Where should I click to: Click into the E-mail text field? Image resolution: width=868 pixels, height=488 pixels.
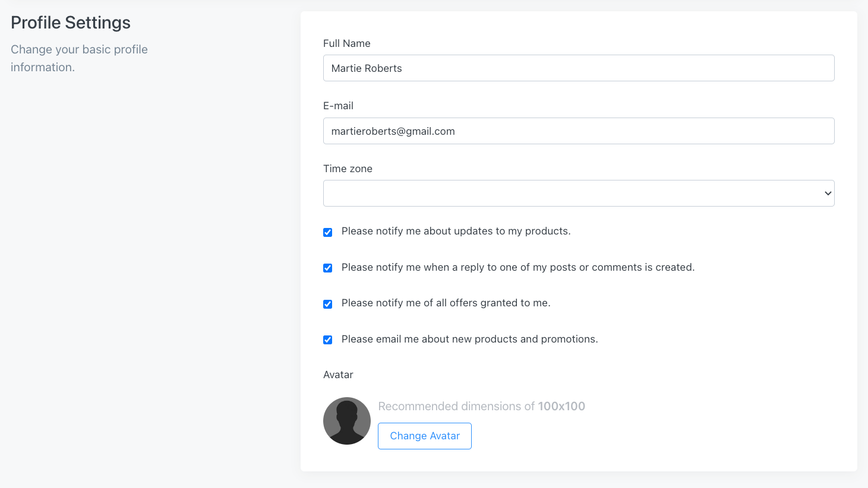click(x=578, y=131)
